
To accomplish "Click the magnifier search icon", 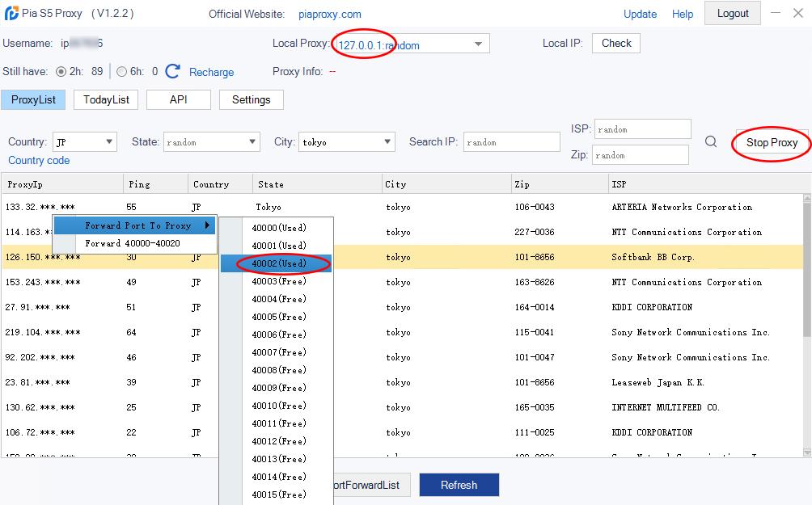I will (711, 142).
